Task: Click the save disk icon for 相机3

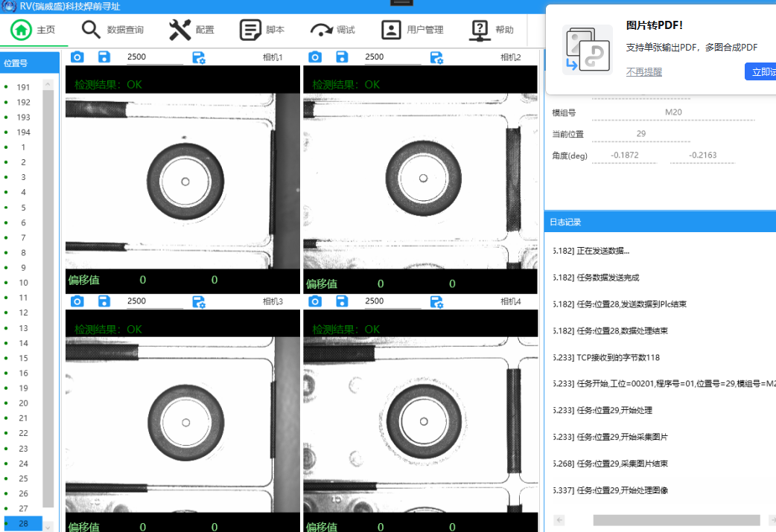Action: 104,301
